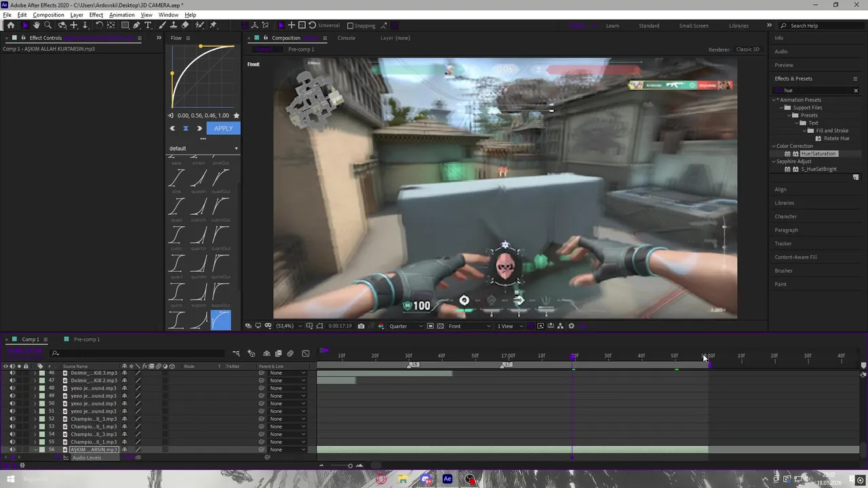The image size is (868, 488).
Task: Mute audio of layer 55 Champio 1.mp3
Action: (12, 442)
